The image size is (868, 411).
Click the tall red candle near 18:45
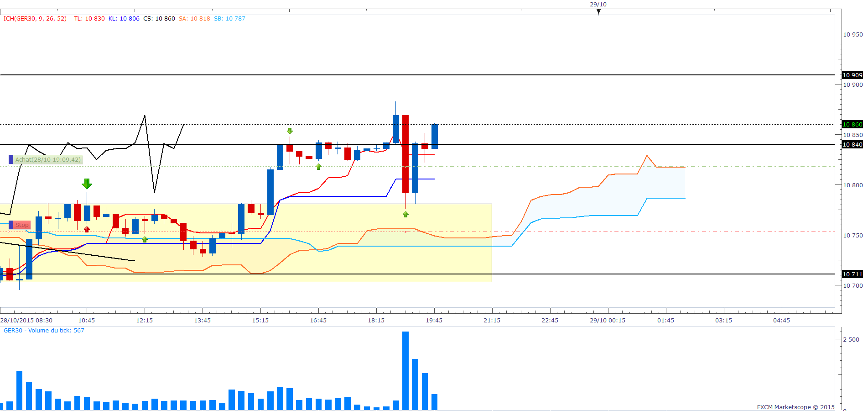point(405,154)
